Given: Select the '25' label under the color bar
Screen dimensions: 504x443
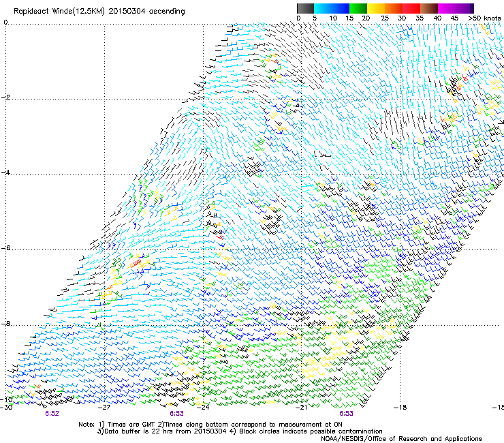Looking at the screenshot, I should [385, 18].
